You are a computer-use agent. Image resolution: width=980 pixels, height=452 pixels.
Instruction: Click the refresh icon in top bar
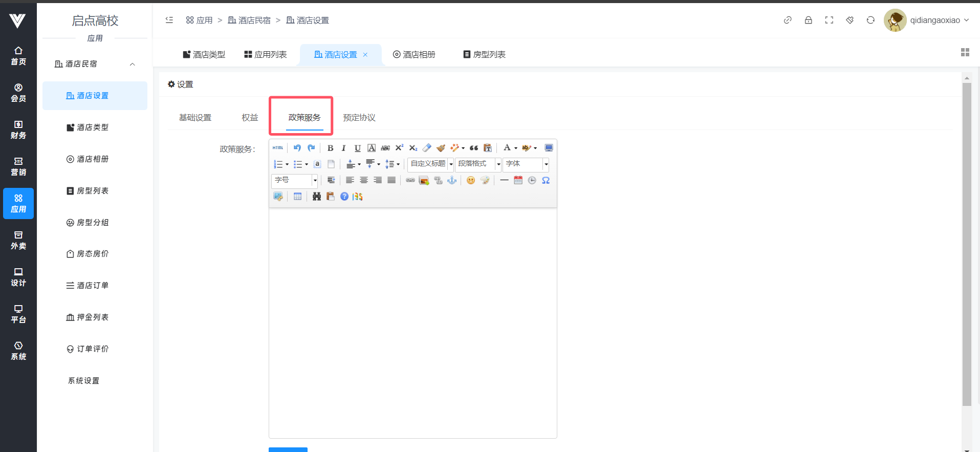coord(870,20)
